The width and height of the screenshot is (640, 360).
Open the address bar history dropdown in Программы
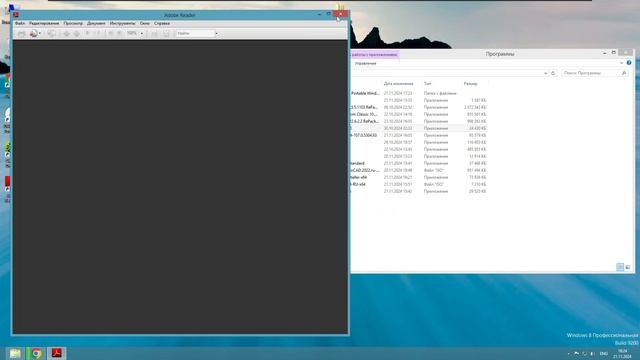[546, 73]
